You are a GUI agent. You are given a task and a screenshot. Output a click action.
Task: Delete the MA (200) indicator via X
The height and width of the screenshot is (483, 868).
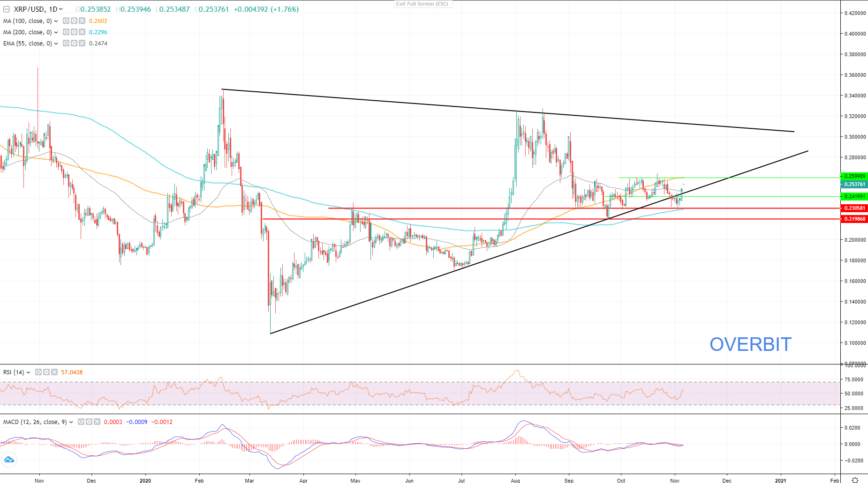click(82, 32)
